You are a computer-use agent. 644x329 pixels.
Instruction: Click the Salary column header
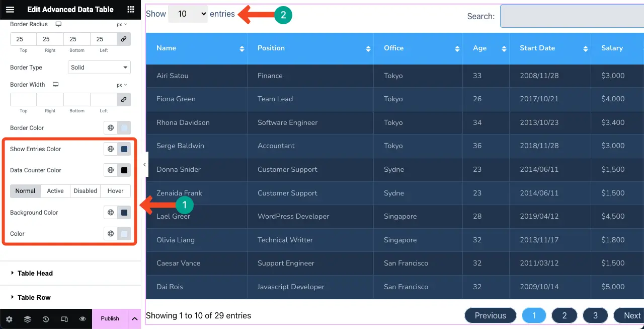coord(617,48)
